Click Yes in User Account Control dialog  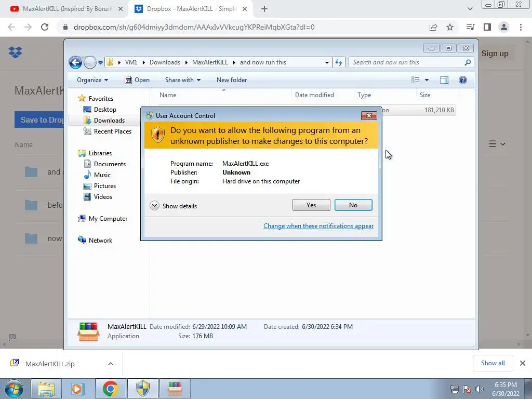tap(311, 205)
